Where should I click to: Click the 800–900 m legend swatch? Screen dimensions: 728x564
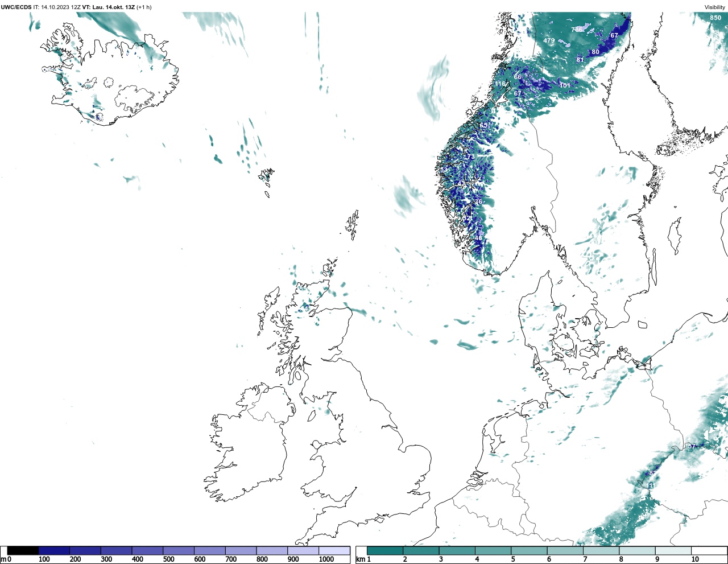tap(272, 551)
